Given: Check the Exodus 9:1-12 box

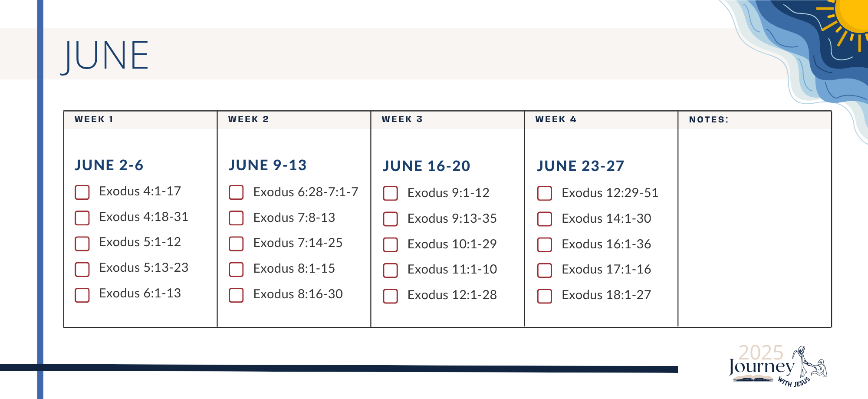Looking at the screenshot, I should [x=390, y=193].
